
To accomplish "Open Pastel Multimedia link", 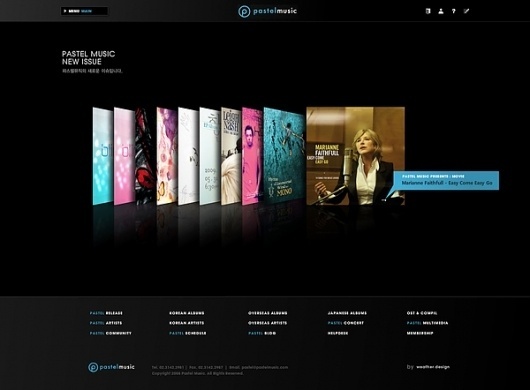I will tap(427, 323).
